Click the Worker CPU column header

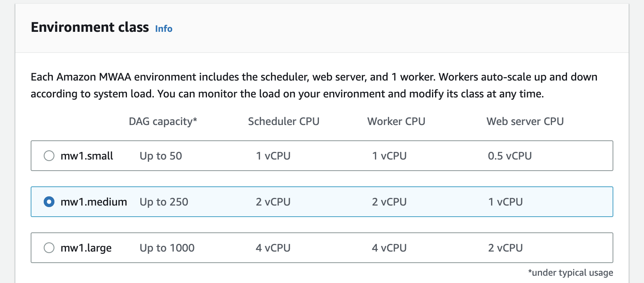tap(396, 121)
